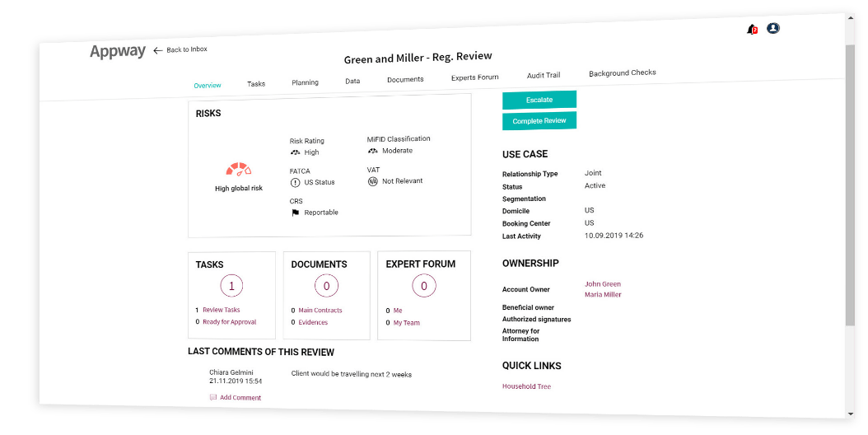Click the back arrow to Inbox
The height and width of the screenshot is (435, 868).
(x=158, y=50)
